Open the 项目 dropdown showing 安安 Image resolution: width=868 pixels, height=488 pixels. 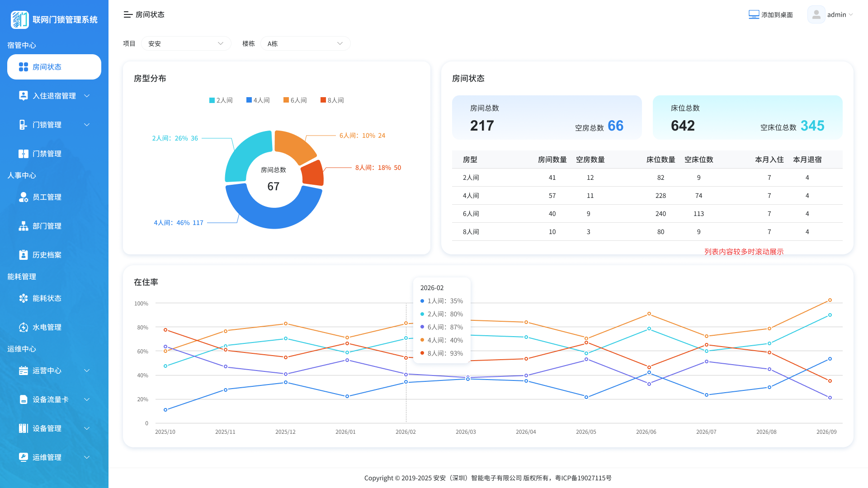(x=186, y=43)
